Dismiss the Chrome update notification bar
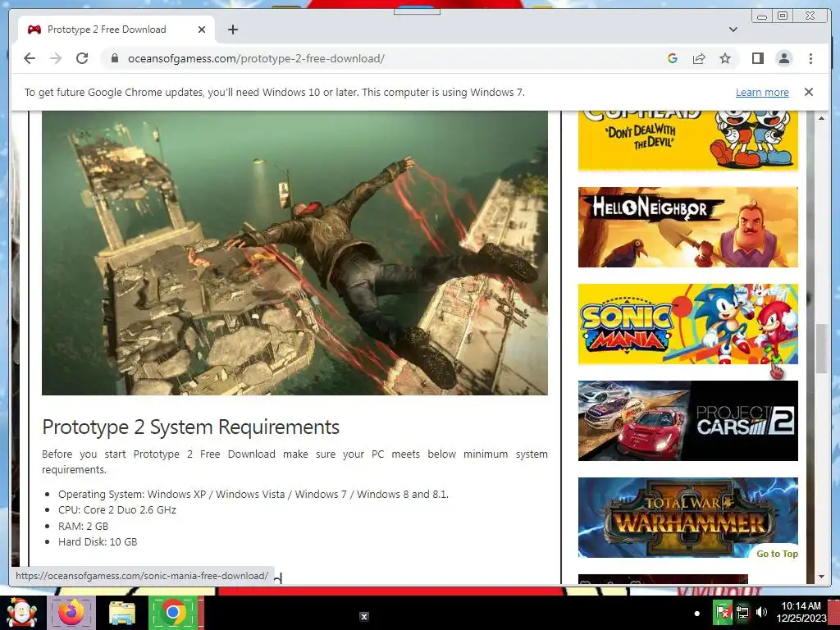The width and height of the screenshot is (840, 630). [x=808, y=92]
